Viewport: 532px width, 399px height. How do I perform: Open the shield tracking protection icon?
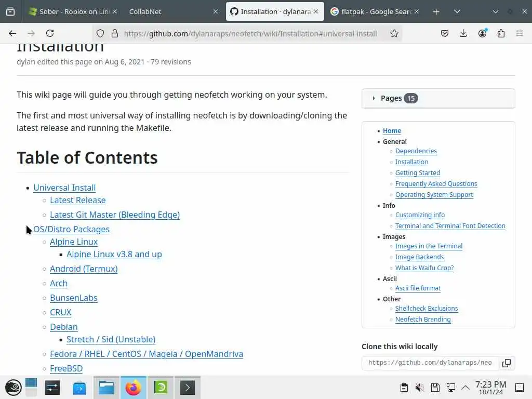click(x=100, y=33)
